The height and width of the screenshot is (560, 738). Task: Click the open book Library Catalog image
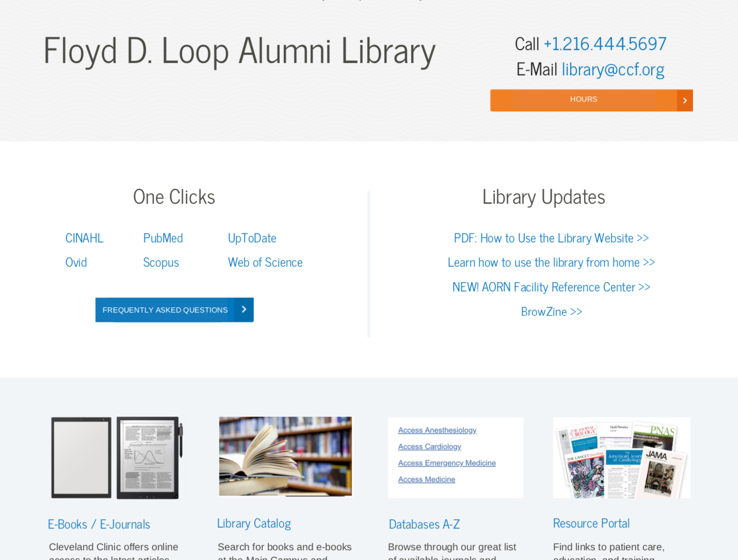point(285,456)
